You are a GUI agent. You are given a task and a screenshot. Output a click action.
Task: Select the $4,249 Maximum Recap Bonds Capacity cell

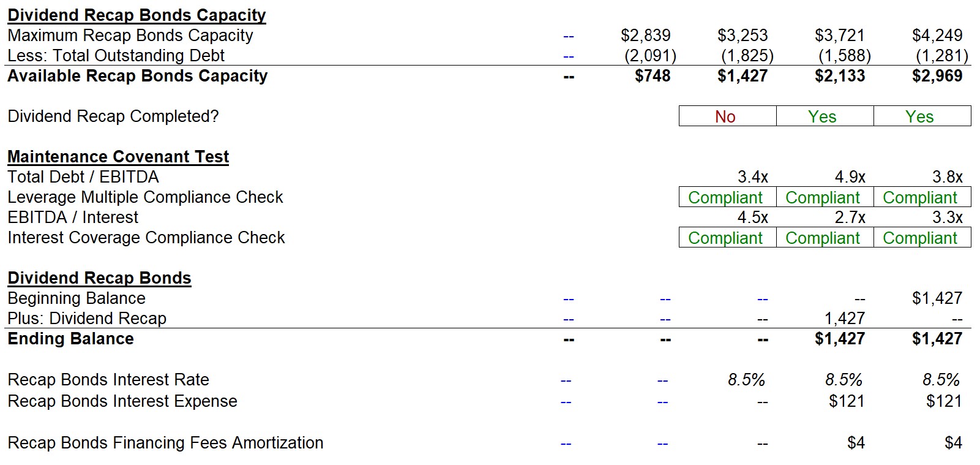click(937, 36)
